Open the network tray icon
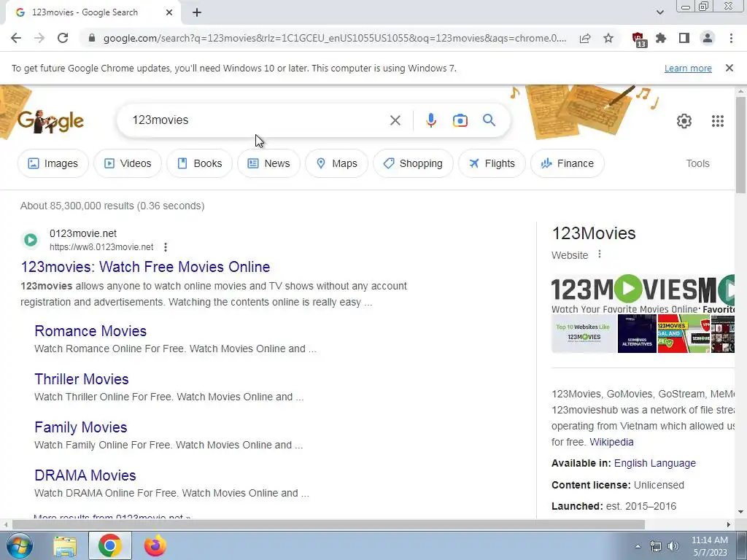The height and width of the screenshot is (560, 747). [x=656, y=546]
